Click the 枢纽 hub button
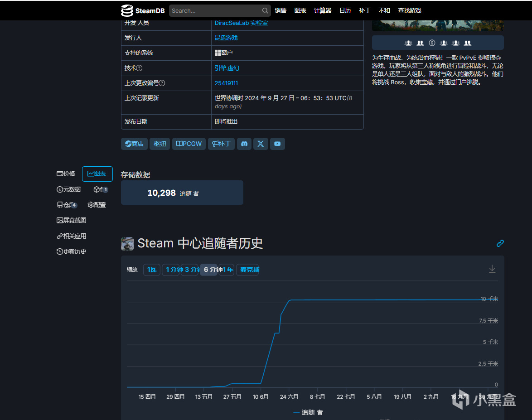This screenshot has width=532, height=420. point(160,144)
